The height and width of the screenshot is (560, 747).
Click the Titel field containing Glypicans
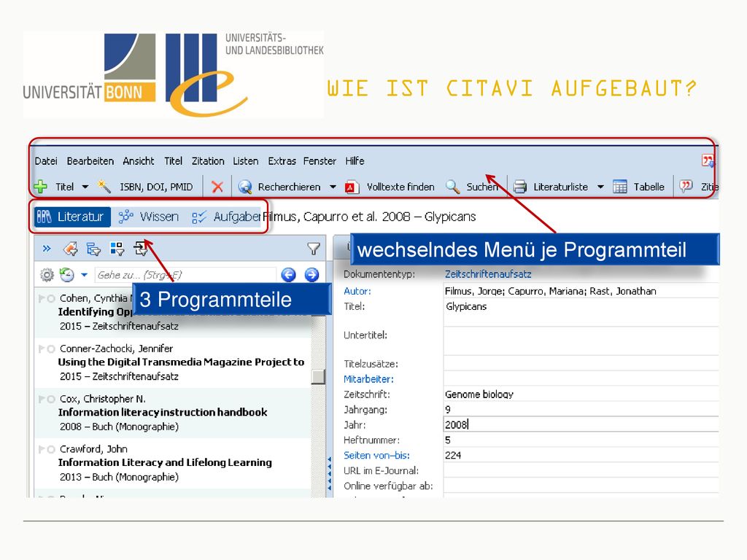click(581, 312)
